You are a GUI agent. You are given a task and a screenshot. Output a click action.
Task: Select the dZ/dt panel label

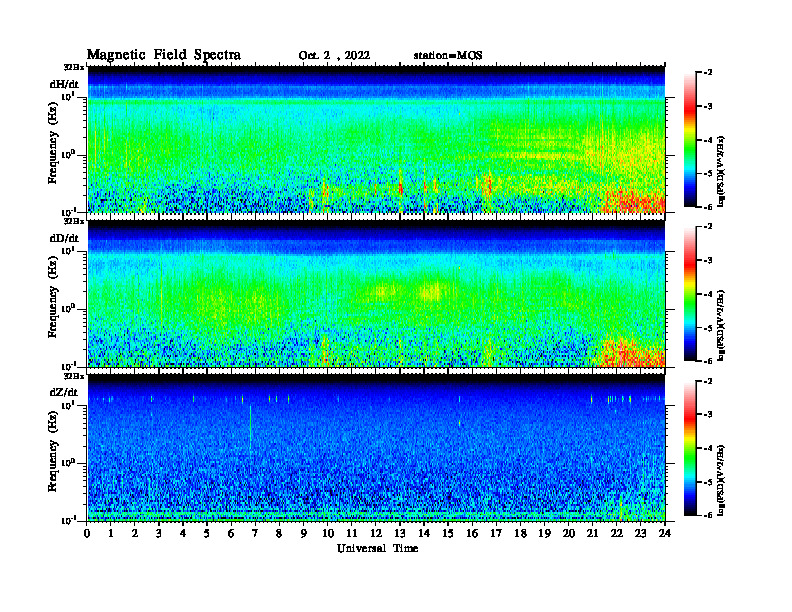pos(64,392)
